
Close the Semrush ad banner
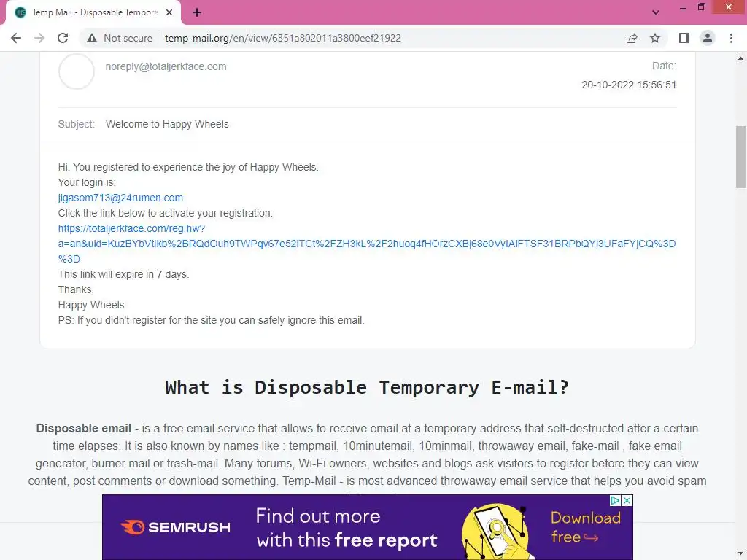tap(627, 500)
